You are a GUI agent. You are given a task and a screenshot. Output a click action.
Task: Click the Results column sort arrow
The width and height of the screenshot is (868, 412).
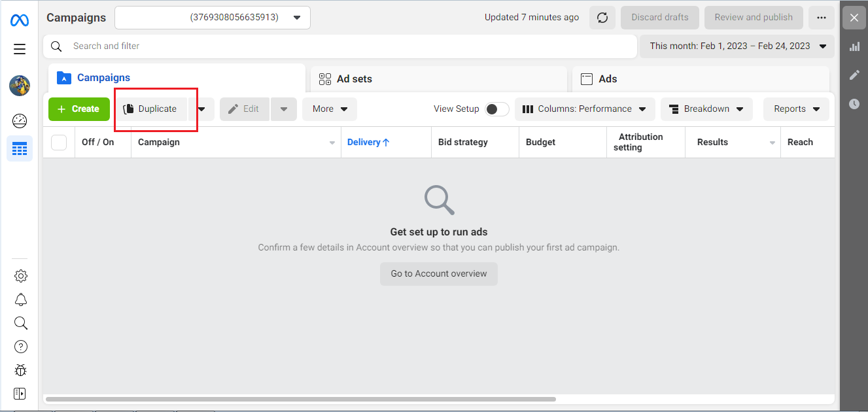(773, 143)
